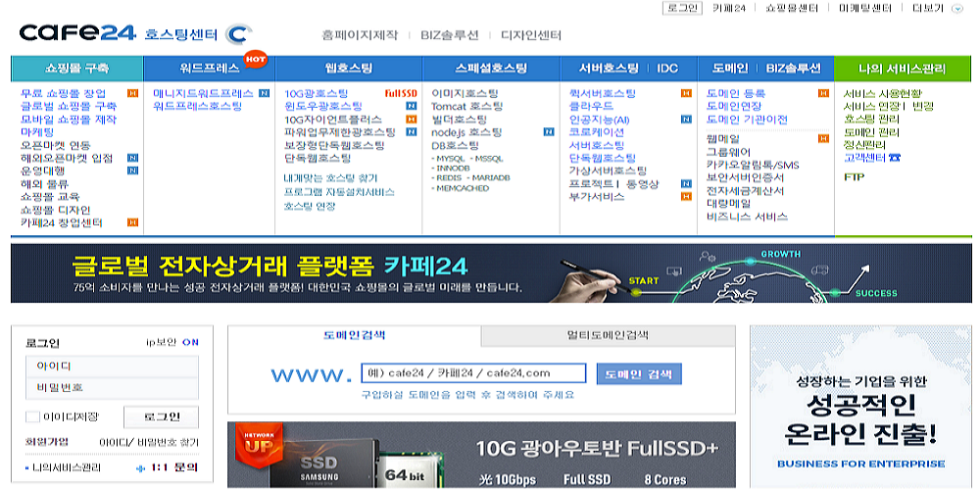This screenshot has width=980, height=490.
Task: Open the 쇼핑몰 구축 menu tab
Action: point(76,69)
